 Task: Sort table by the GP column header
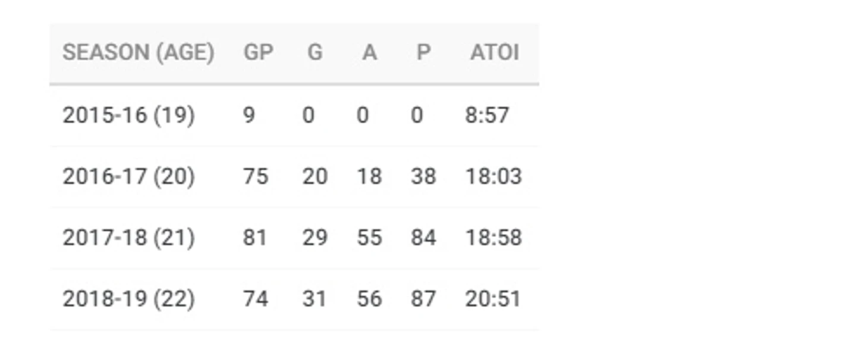[259, 53]
